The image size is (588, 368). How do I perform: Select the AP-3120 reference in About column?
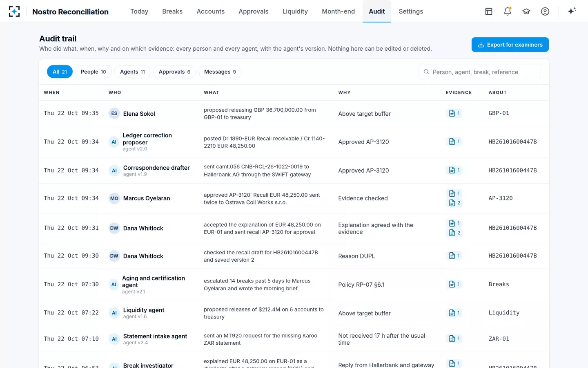pos(501,198)
